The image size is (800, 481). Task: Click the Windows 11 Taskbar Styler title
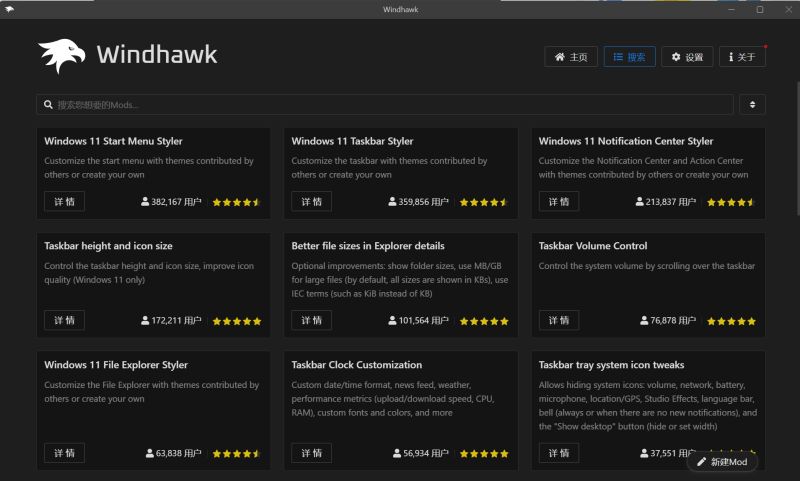pos(352,141)
